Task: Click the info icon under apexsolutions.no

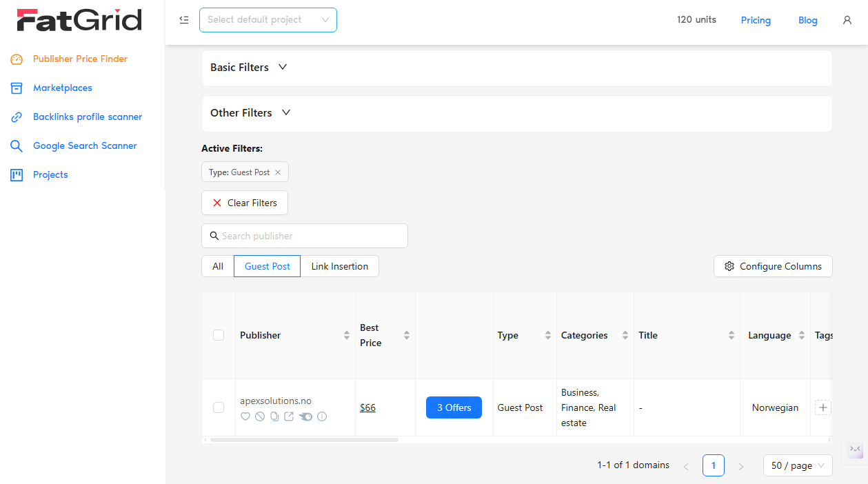Action: [322, 416]
